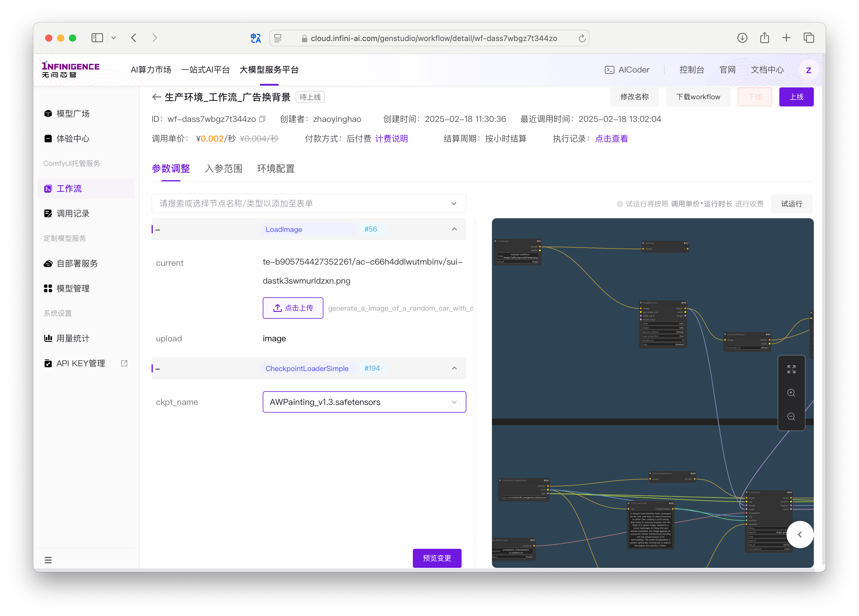Open 点击查看 execution records link
The image size is (859, 616).
click(611, 139)
